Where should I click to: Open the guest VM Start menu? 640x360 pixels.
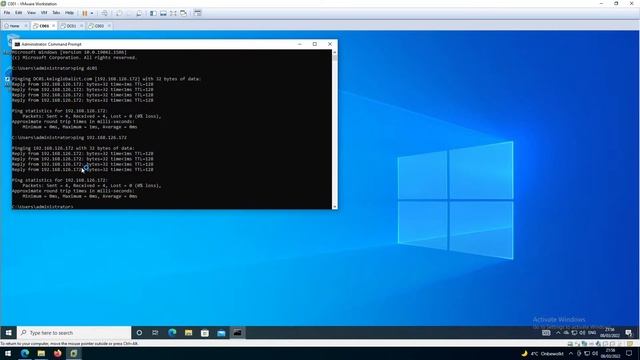(x=8, y=333)
